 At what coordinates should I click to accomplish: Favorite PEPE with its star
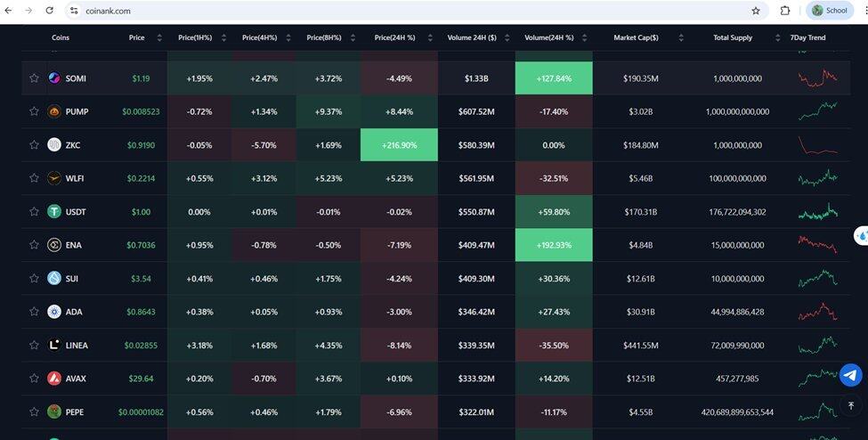34,411
